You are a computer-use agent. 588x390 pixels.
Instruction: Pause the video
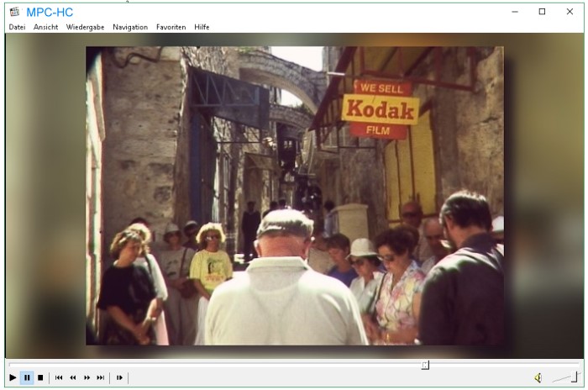[x=27, y=377]
